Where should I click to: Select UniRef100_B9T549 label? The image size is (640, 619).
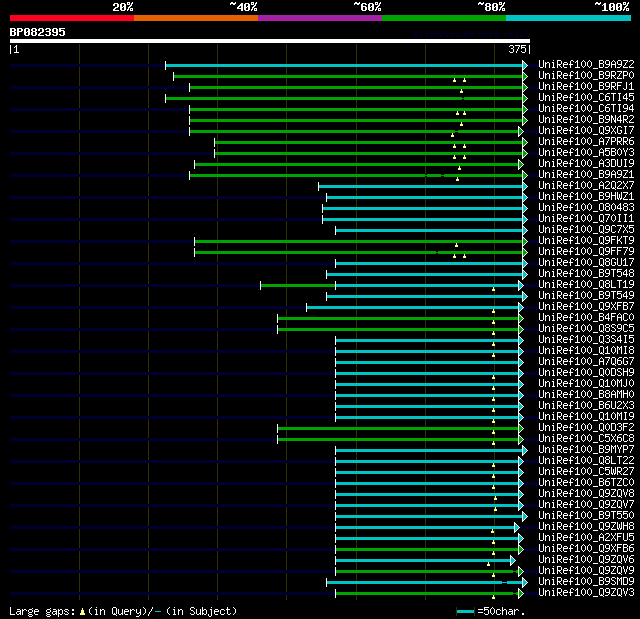[x=586, y=296]
